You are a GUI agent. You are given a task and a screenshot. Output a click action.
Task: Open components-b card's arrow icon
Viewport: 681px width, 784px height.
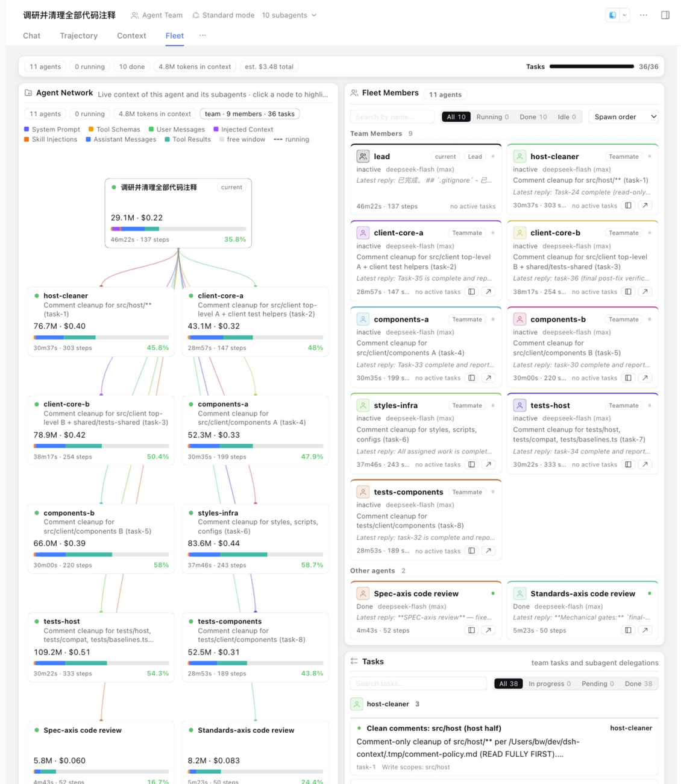point(645,378)
